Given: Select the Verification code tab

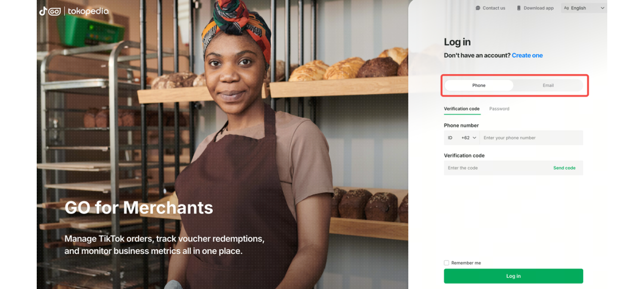Looking at the screenshot, I should (x=462, y=109).
